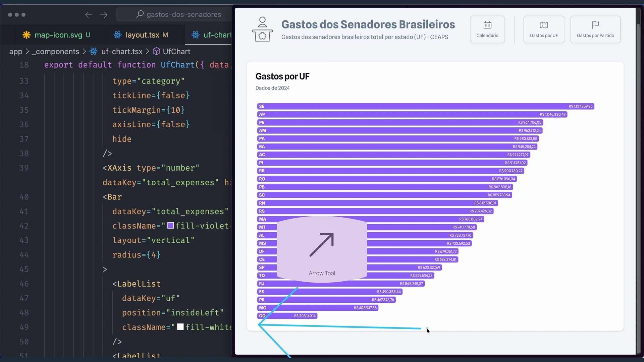This screenshot has width=644, height=362.
Task: Click the white fill color swatch
Action: click(x=180, y=327)
